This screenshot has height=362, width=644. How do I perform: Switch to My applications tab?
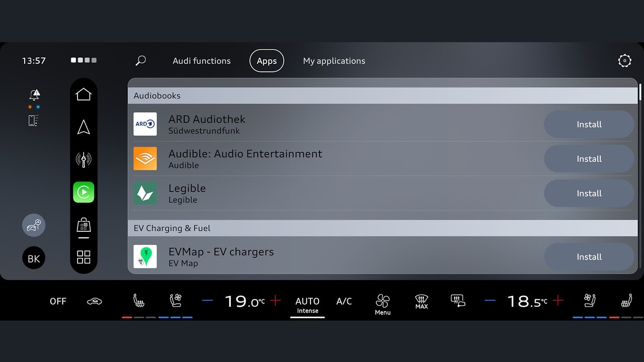(x=334, y=61)
